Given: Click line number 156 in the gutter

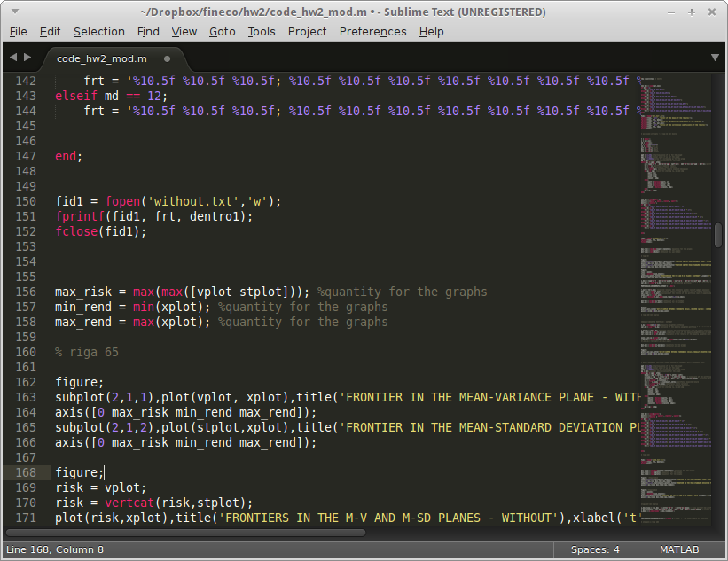Looking at the screenshot, I should pos(26,292).
